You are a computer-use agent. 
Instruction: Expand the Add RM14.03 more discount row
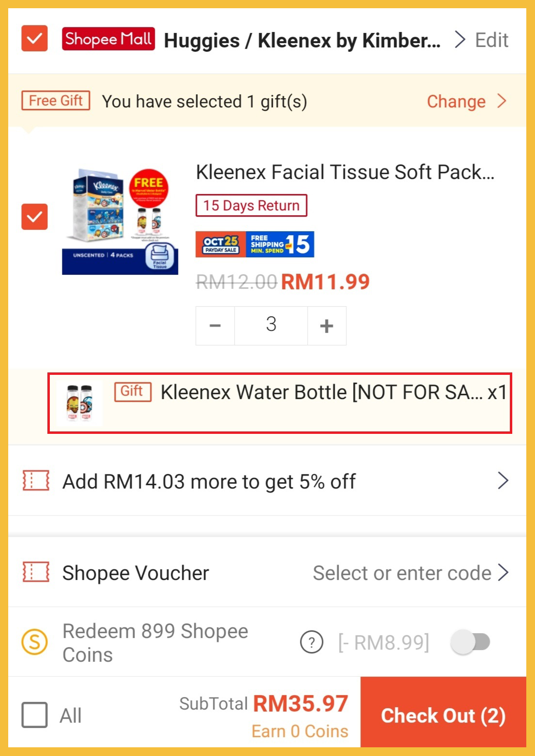[x=503, y=481]
